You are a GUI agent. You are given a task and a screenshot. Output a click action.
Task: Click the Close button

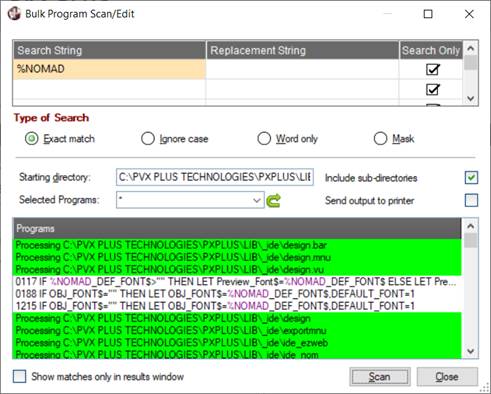click(x=447, y=377)
